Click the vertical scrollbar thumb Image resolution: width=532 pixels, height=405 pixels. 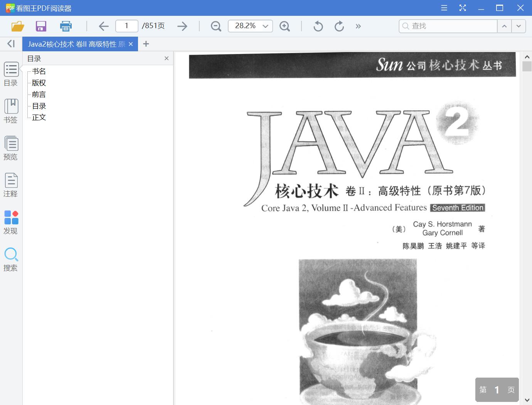pyautogui.click(x=527, y=66)
